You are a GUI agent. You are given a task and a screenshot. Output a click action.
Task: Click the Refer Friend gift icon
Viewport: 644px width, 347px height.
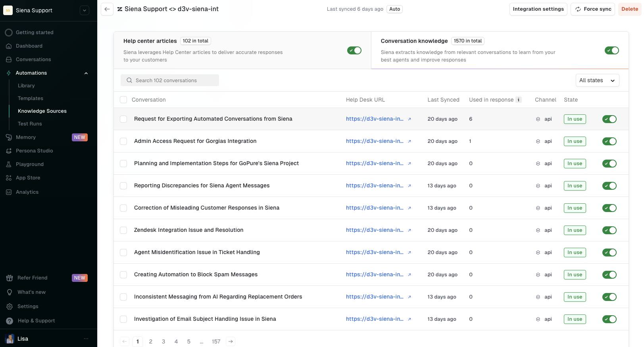point(10,278)
